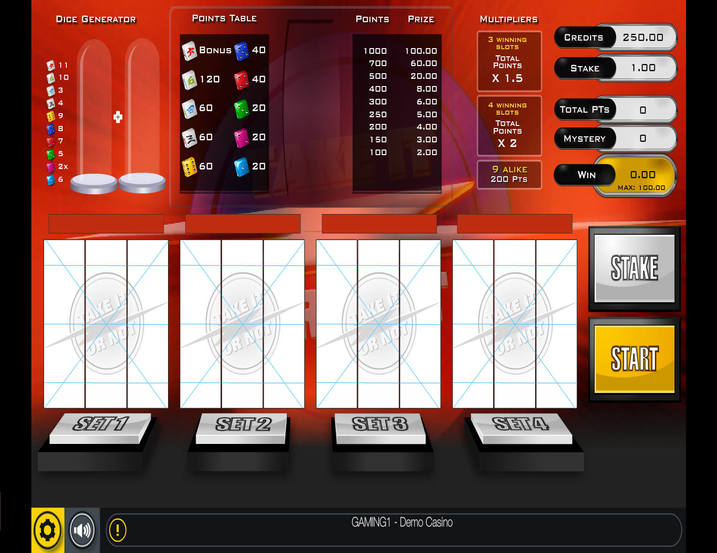Select the SET 3 button
Screen dimensions: 717x553
pyautogui.click(x=380, y=428)
